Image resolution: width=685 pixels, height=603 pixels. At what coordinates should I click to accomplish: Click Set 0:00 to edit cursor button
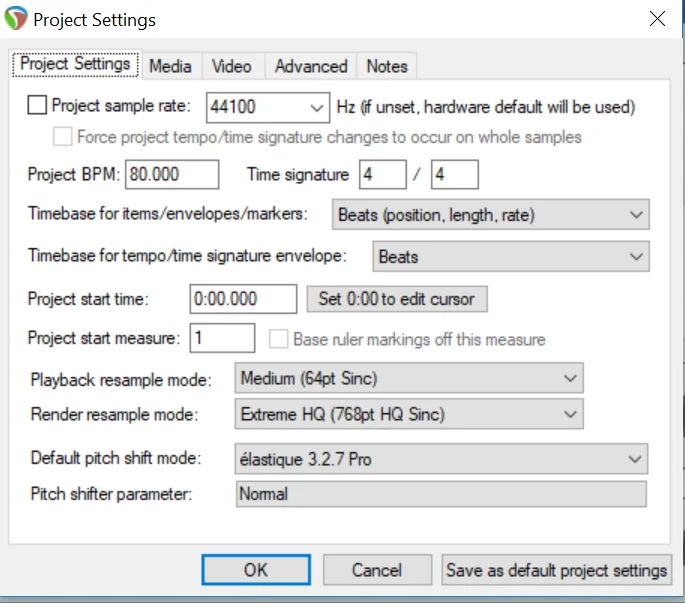click(x=397, y=299)
